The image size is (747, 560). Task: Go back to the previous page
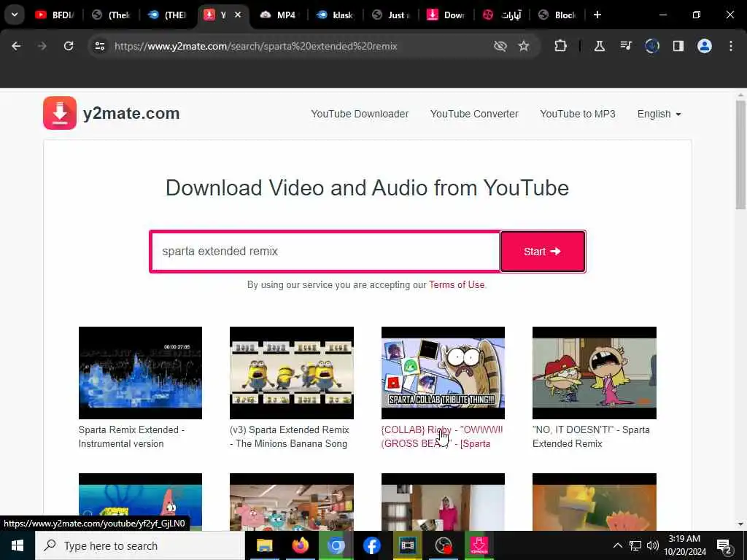pos(16,46)
